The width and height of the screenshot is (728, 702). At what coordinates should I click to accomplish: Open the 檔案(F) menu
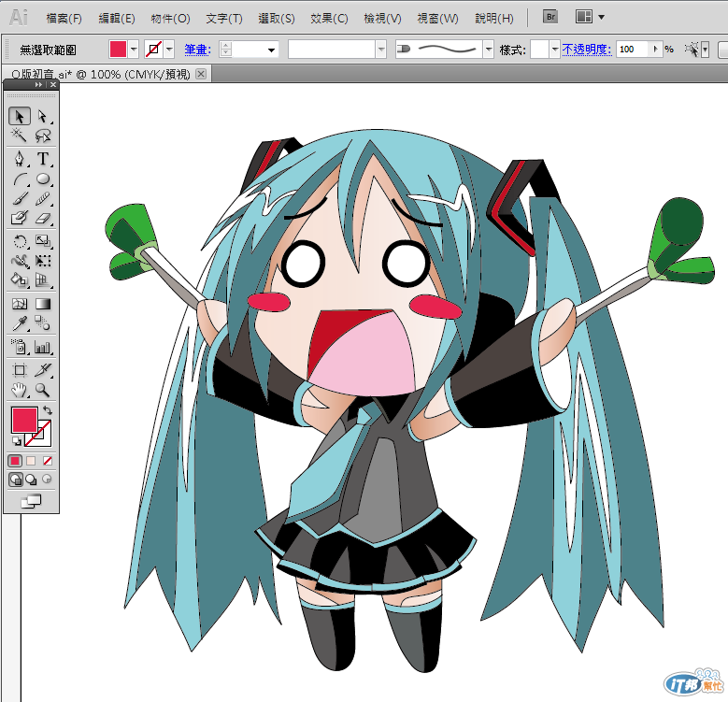[64, 18]
